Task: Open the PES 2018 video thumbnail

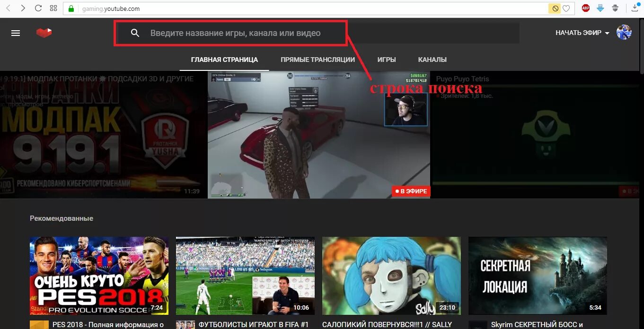Action: coord(99,276)
